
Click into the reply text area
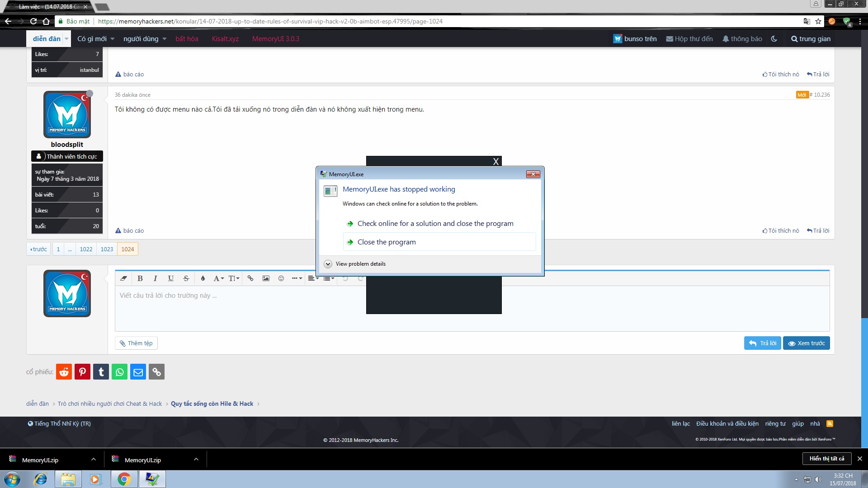click(x=472, y=308)
